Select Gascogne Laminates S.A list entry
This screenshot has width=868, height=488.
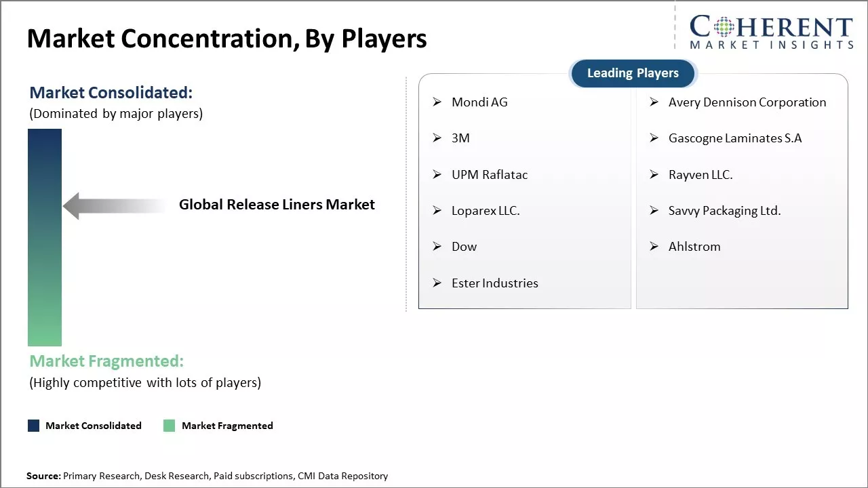pos(735,138)
